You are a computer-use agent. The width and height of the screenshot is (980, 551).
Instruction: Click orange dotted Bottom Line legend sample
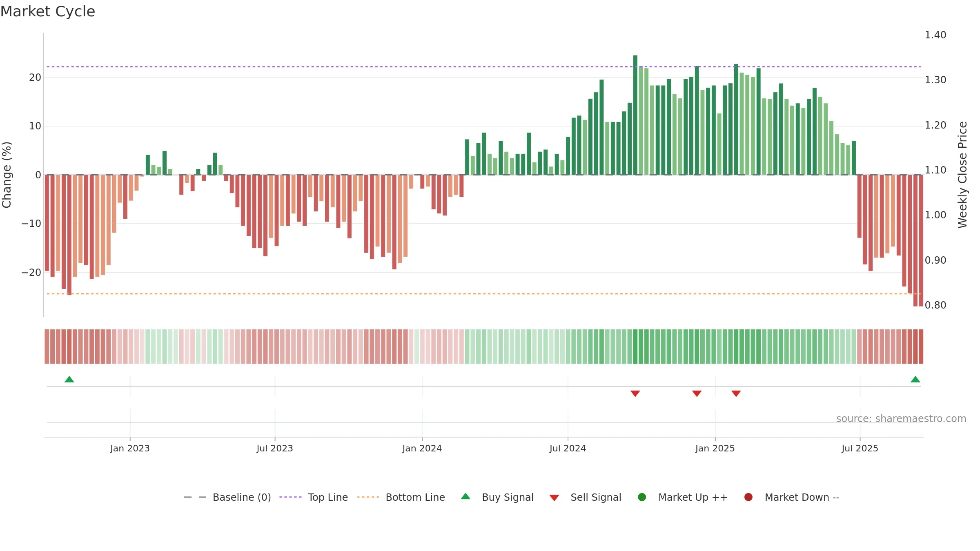(368, 497)
